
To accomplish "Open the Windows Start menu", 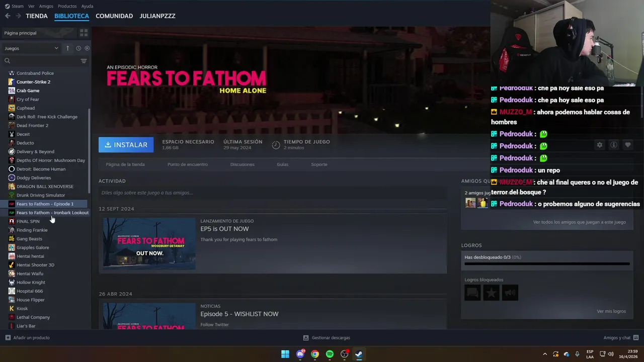I will click(285, 354).
